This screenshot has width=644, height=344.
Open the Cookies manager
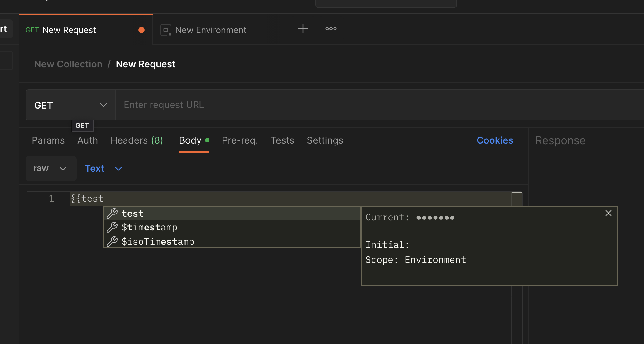pyautogui.click(x=495, y=140)
